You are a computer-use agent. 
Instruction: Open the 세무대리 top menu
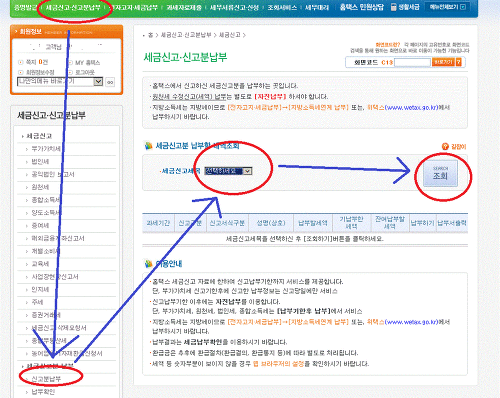point(317,7)
